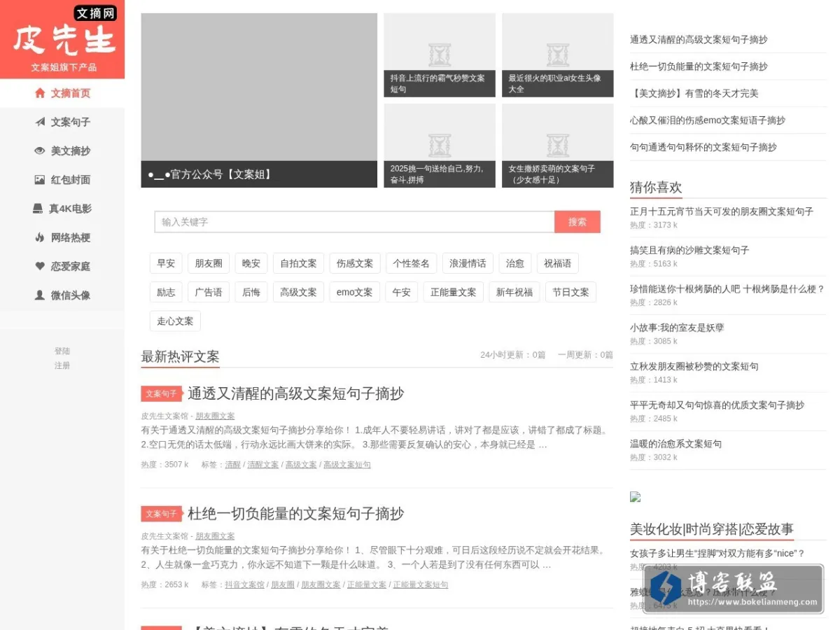This screenshot has height=630, width=840.
Task: Click the red 文案句子 badge on first article
Action: [x=162, y=394]
